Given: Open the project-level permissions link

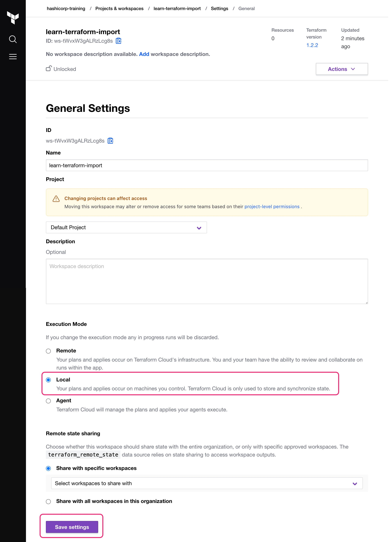Looking at the screenshot, I should (x=272, y=206).
